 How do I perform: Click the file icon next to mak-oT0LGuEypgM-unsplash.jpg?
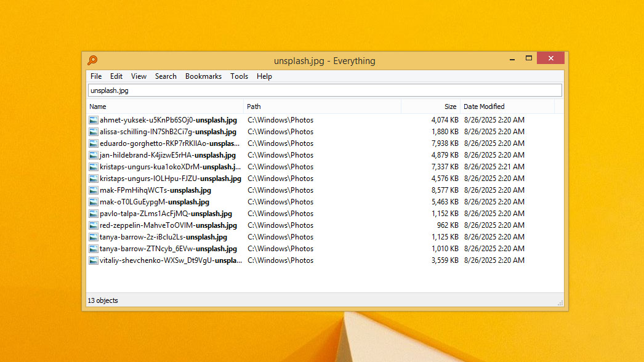pos(93,201)
